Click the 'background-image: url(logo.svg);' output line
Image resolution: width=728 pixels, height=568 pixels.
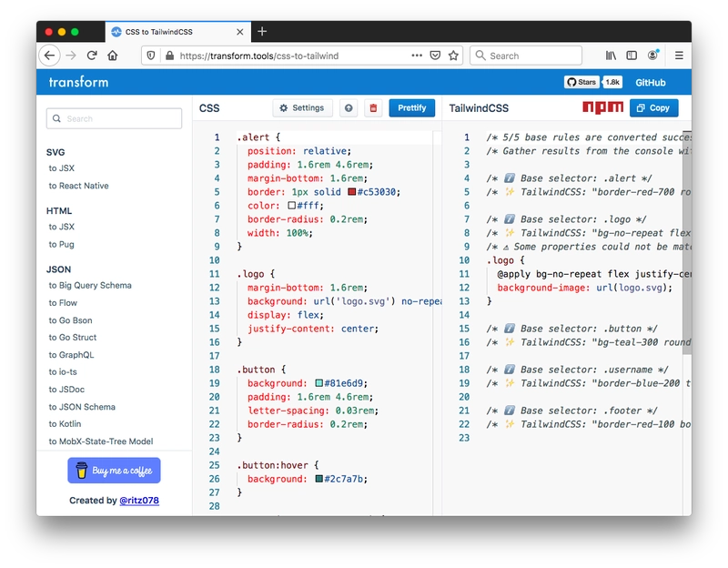584,288
